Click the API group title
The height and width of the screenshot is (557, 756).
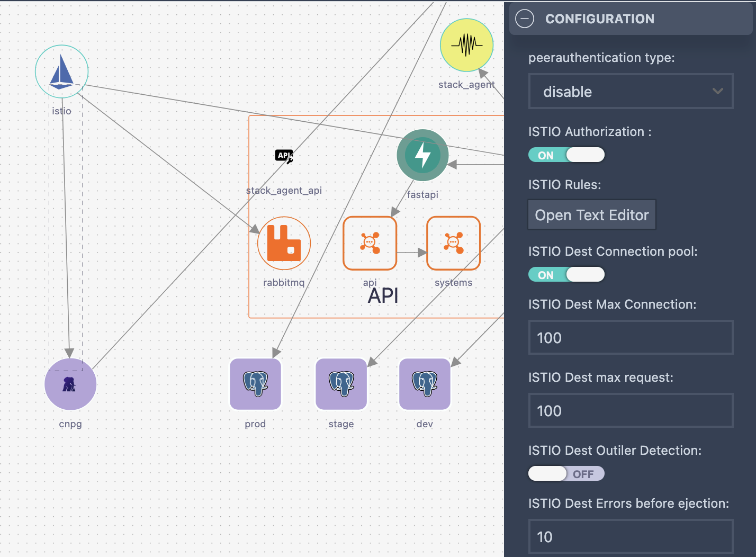[x=382, y=295]
